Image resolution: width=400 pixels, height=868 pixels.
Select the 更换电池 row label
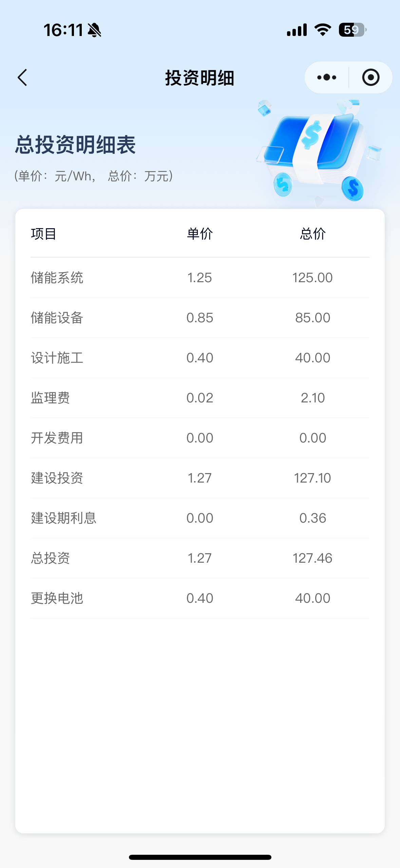point(57,598)
